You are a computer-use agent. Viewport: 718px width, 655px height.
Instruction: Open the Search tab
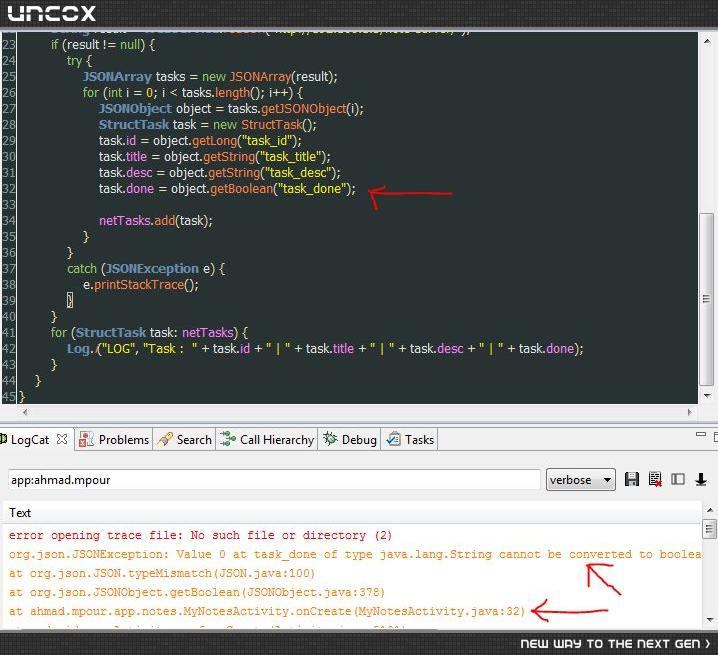click(x=185, y=440)
